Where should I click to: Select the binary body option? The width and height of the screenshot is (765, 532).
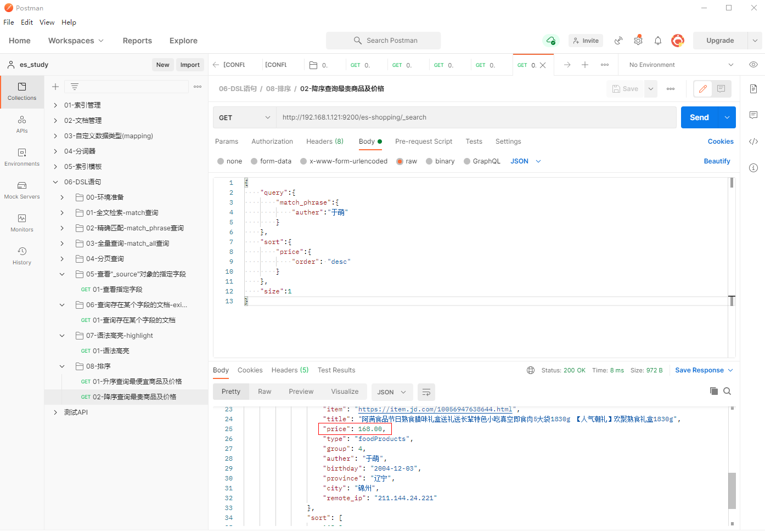click(x=429, y=161)
